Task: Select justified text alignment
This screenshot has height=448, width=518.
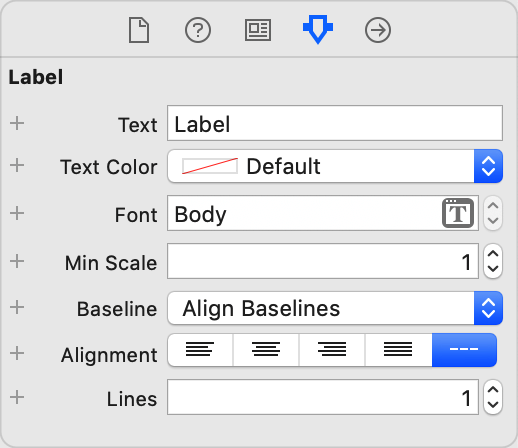Action: (x=398, y=350)
